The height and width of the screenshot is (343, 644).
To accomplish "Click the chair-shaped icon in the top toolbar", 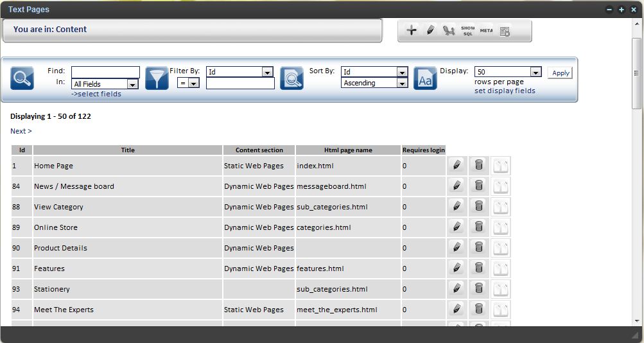I will coord(449,30).
